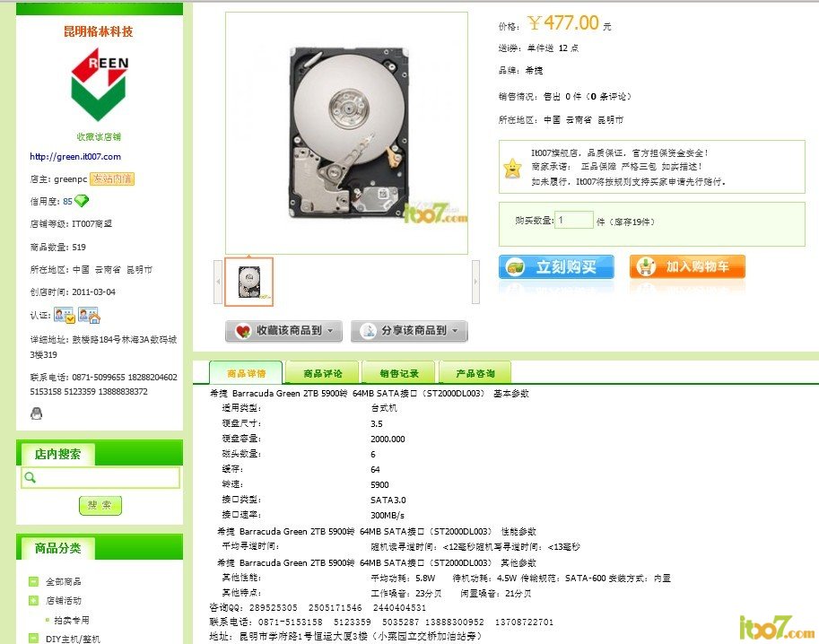Image resolution: width=819 pixels, height=644 pixels.
Task: Select the hard drive product thumbnail
Action: coord(249,282)
